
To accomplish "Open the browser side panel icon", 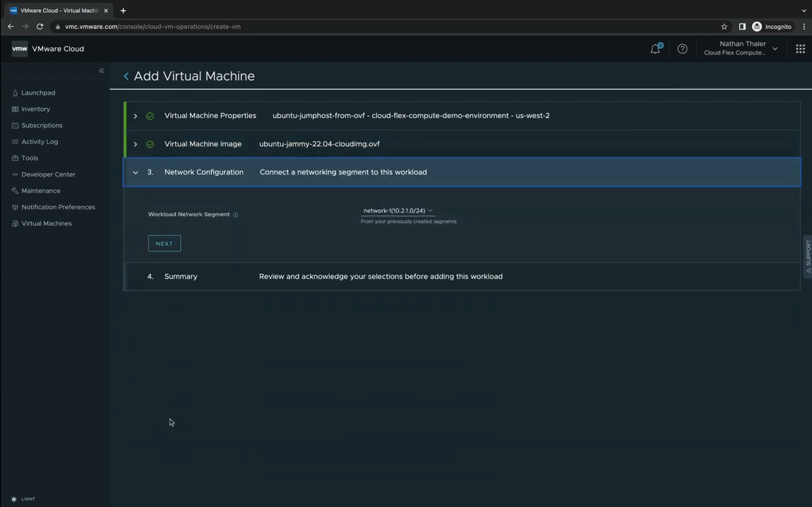I will click(x=742, y=26).
